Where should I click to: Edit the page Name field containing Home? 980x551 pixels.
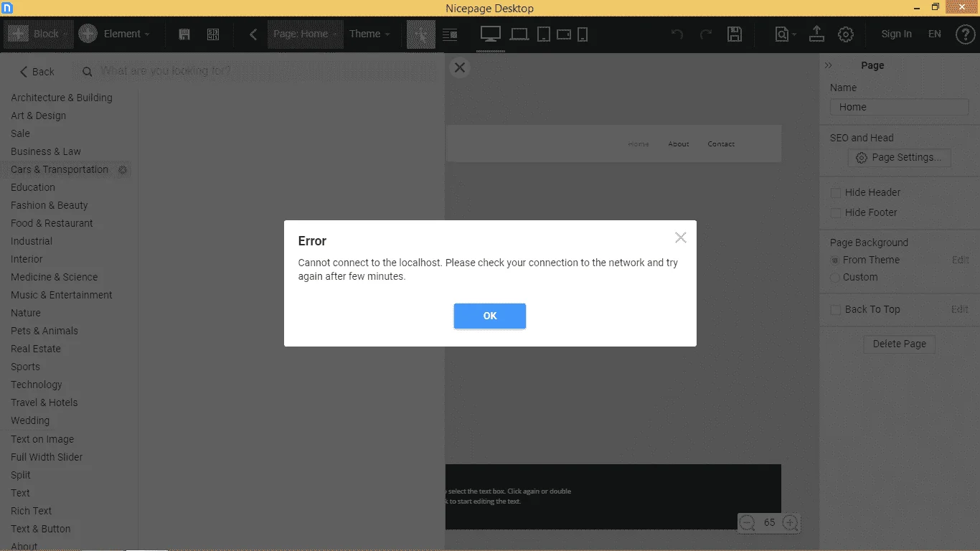coord(900,107)
